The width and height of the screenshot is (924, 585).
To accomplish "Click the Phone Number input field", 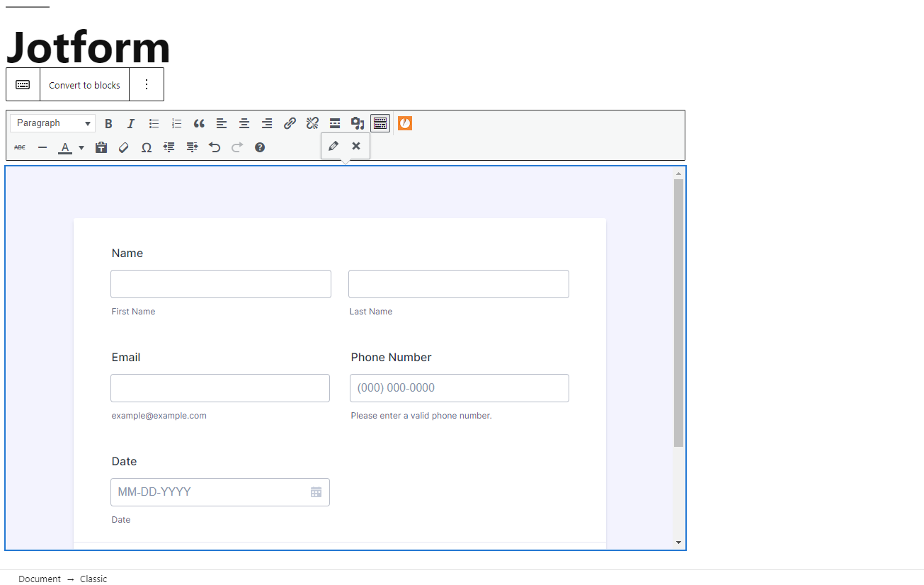I will point(460,388).
